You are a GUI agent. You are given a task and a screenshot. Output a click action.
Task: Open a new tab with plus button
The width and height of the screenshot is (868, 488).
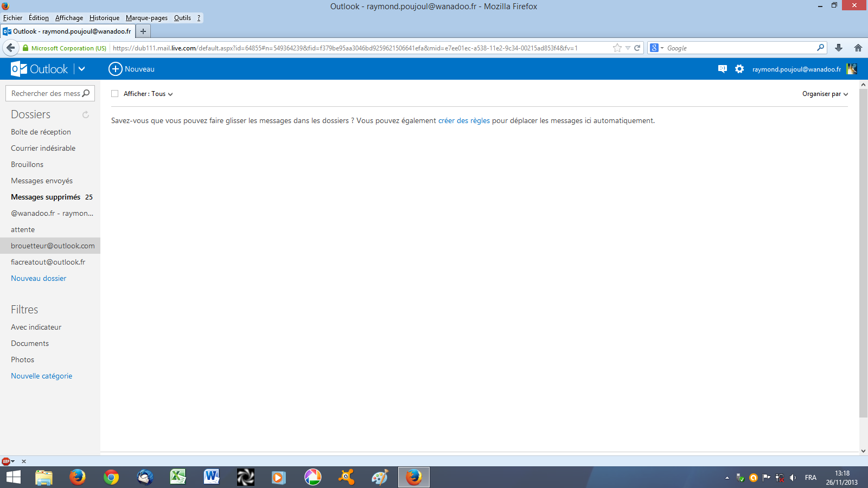pyautogui.click(x=143, y=31)
